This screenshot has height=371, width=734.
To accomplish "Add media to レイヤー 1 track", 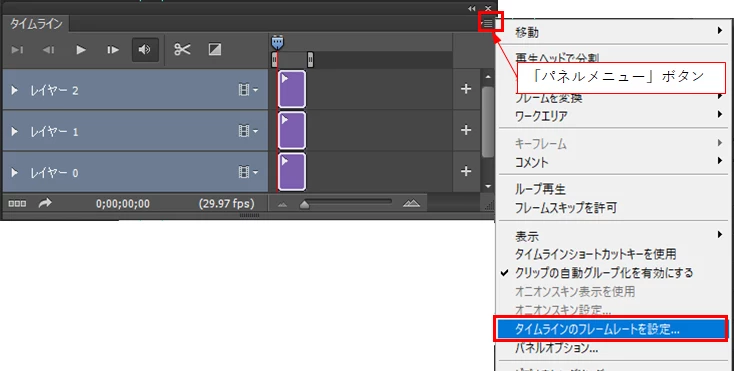I will pyautogui.click(x=466, y=130).
